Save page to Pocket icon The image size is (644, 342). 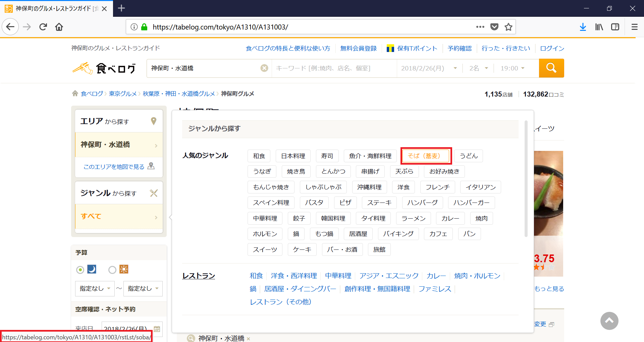494,27
